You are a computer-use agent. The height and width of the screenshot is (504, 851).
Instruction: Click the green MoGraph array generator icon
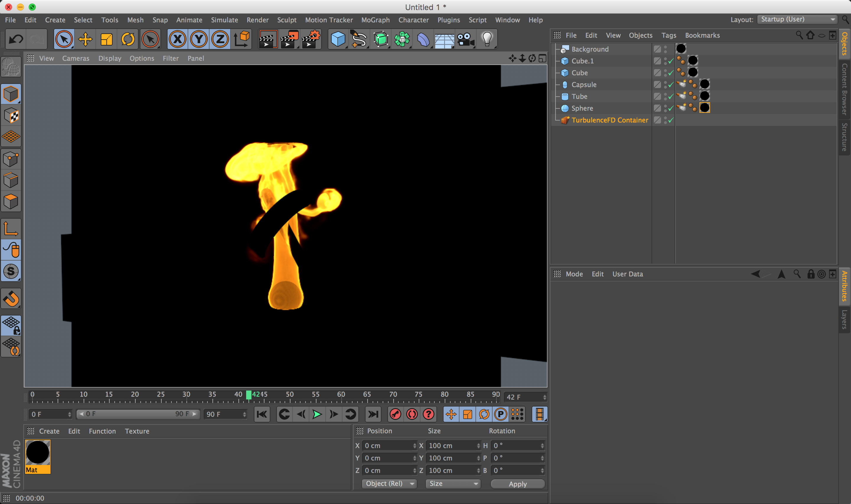402,39
